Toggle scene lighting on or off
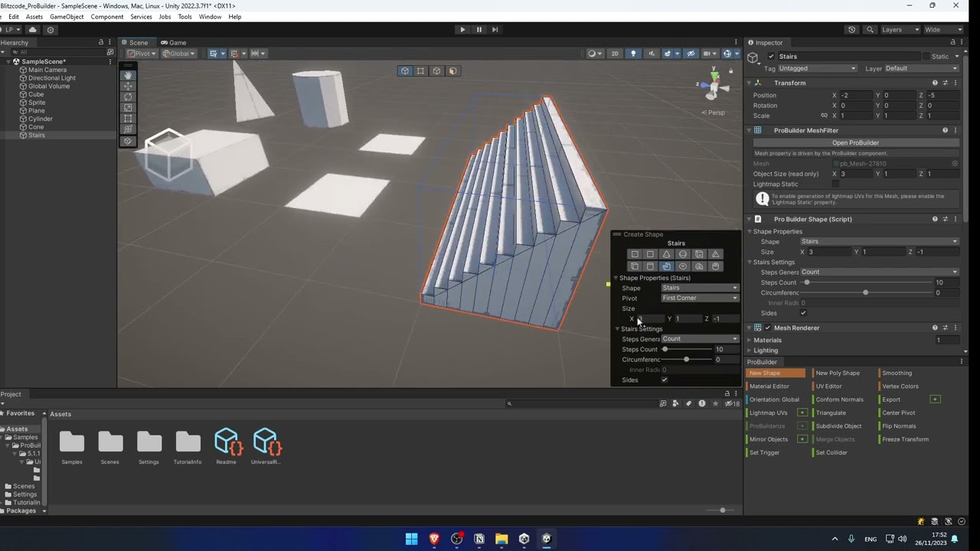The width and height of the screenshot is (980, 551). click(633, 54)
